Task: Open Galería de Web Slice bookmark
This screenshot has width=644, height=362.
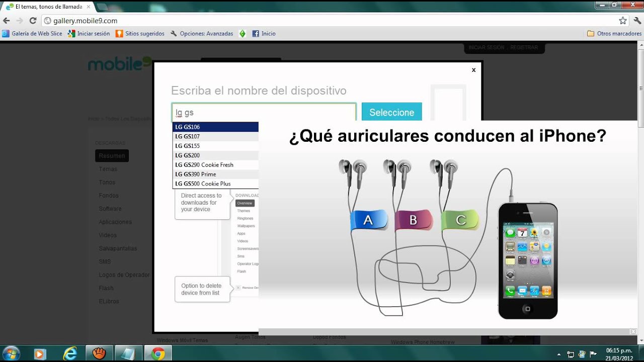Action: click(32, 34)
